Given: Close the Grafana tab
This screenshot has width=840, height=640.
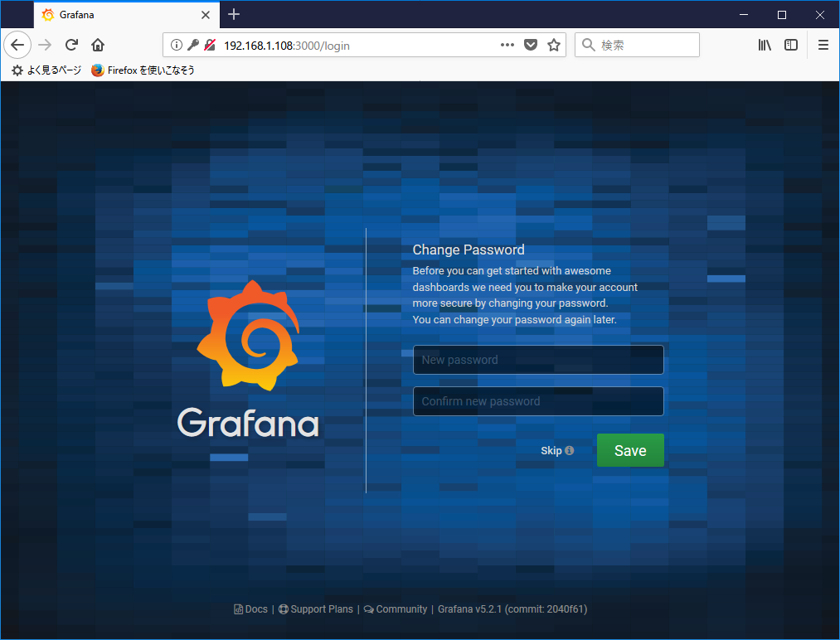Looking at the screenshot, I should (205, 15).
